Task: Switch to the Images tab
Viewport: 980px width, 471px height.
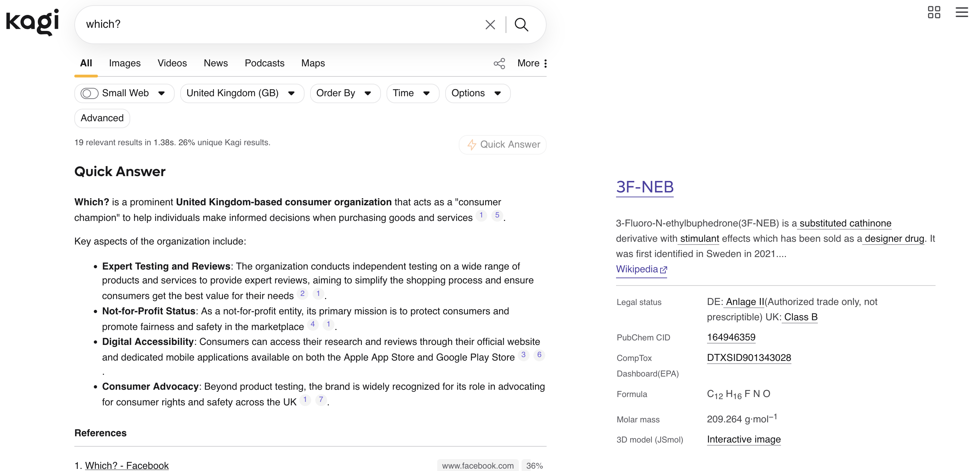Action: [125, 63]
